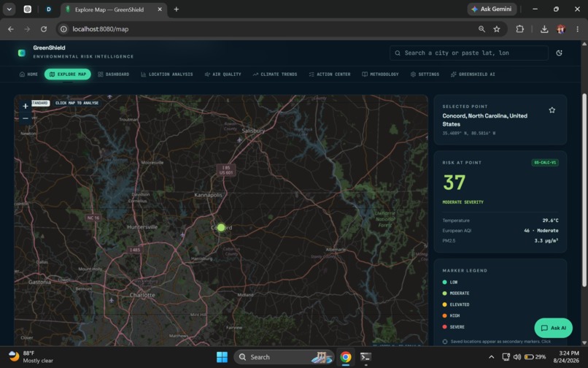The height and width of the screenshot is (368, 588).
Task: Click the European AQI 46 Moderate value
Action: pos(541,231)
